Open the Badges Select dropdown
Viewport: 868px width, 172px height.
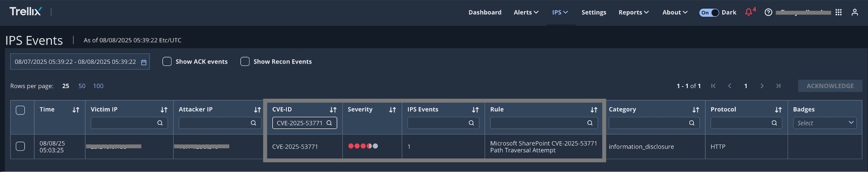[824, 123]
